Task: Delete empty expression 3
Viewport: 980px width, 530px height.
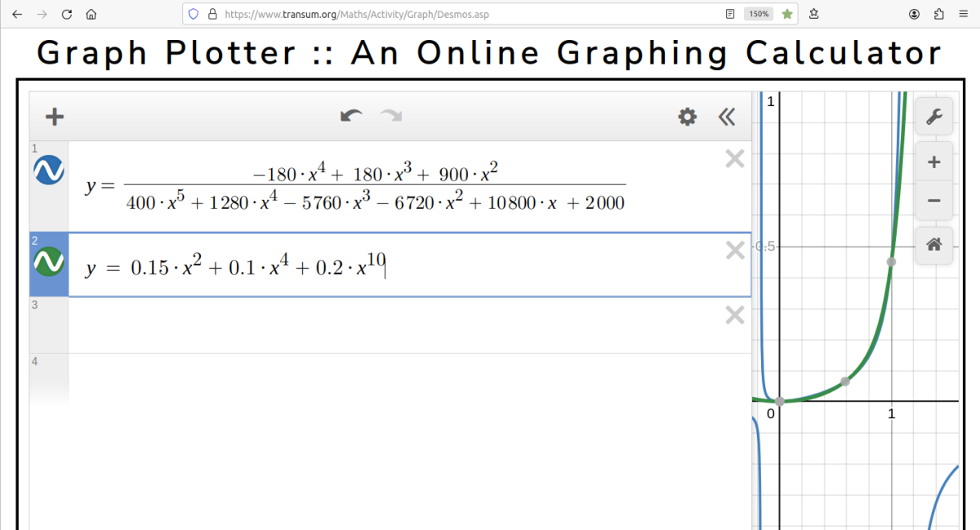Action: coord(735,314)
